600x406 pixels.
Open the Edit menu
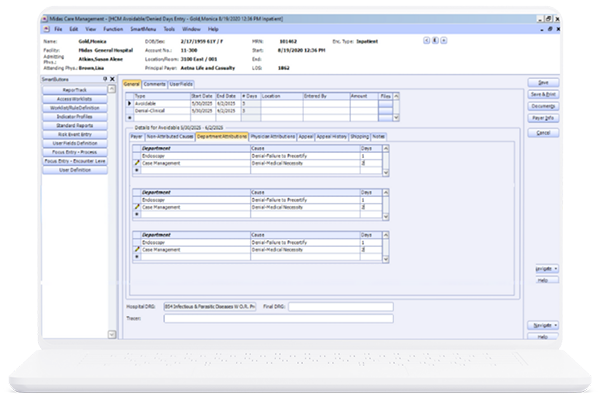point(73,29)
